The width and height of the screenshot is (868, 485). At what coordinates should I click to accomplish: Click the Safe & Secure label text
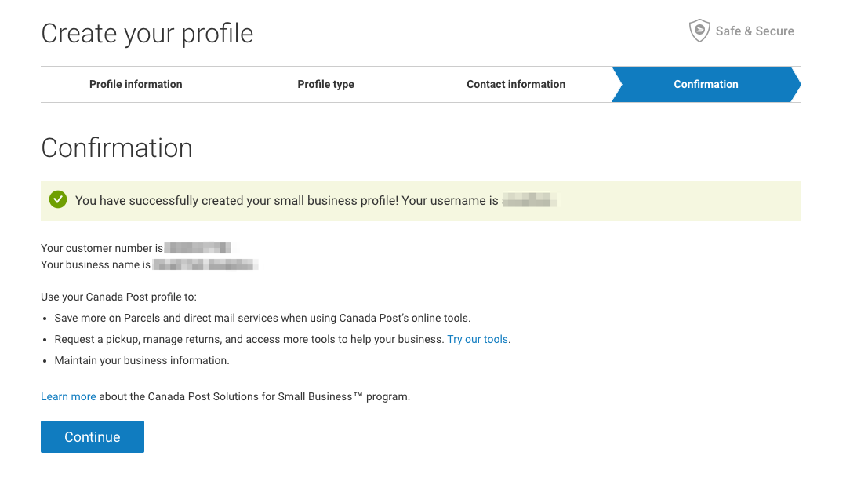point(754,31)
